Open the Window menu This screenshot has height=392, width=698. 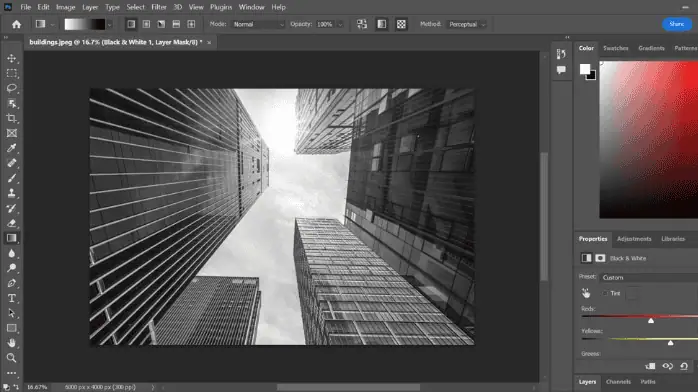252,7
